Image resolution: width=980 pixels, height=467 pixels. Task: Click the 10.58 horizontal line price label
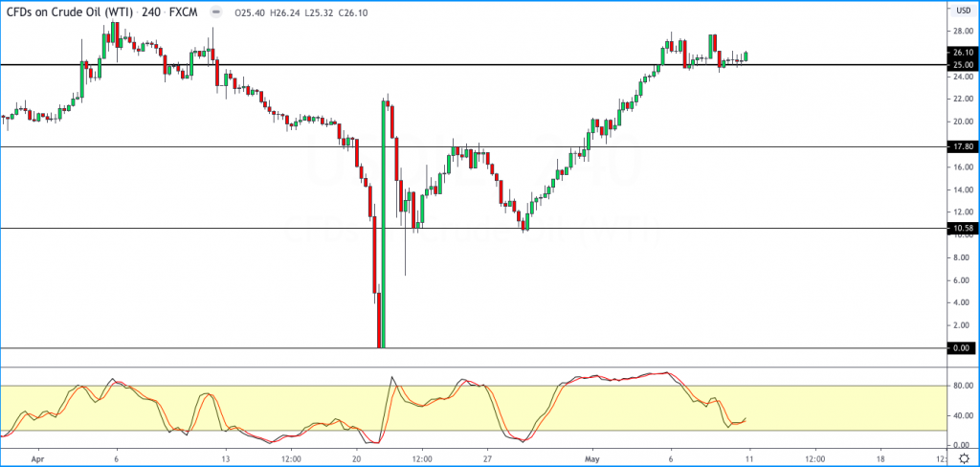[963, 228]
